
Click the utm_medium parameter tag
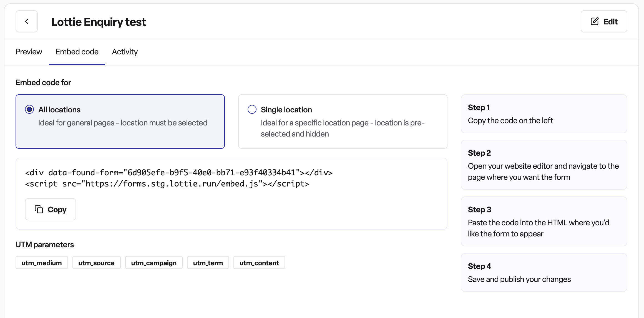[42, 263]
